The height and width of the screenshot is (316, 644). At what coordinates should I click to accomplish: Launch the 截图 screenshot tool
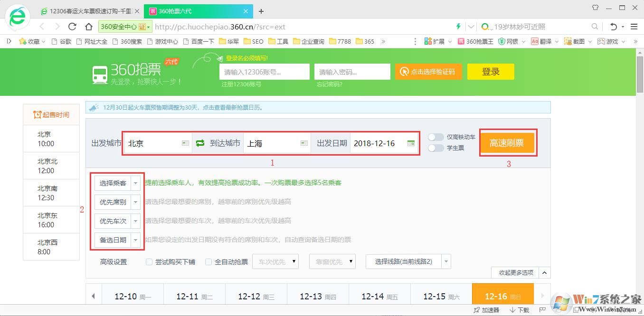click(576, 41)
